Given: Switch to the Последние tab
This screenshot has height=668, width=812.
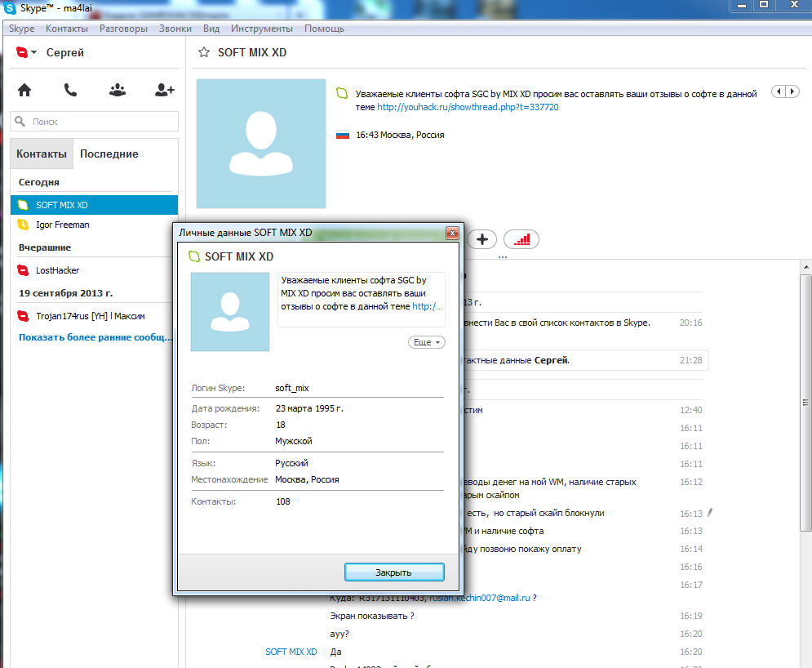Looking at the screenshot, I should click(x=109, y=154).
